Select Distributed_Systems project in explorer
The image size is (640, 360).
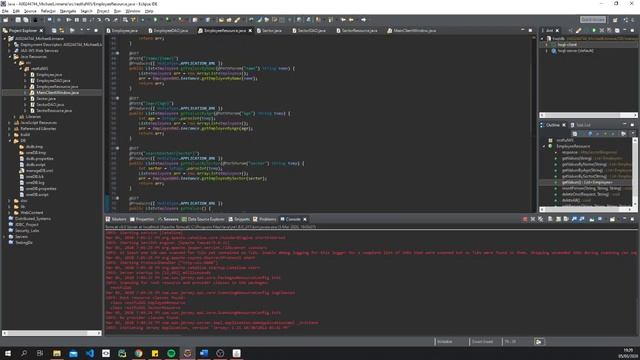pos(33,219)
